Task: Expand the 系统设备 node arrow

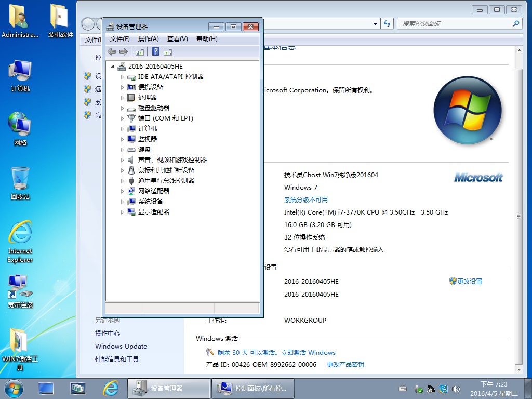Action: click(123, 202)
